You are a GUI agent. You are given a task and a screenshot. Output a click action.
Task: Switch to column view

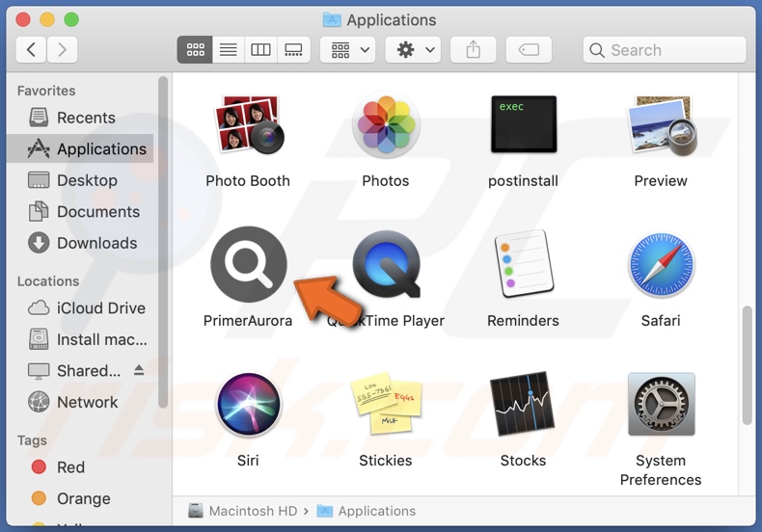pyautogui.click(x=261, y=49)
